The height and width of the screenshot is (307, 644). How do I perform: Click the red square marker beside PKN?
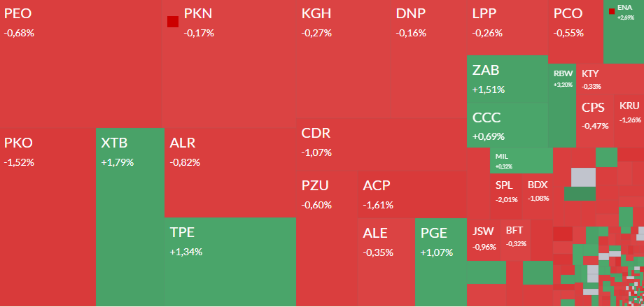(x=173, y=22)
